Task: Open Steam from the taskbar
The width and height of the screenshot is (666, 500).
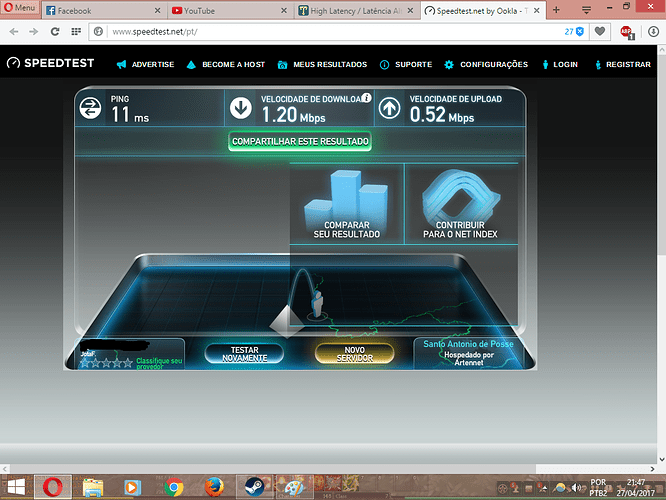Action: click(254, 487)
